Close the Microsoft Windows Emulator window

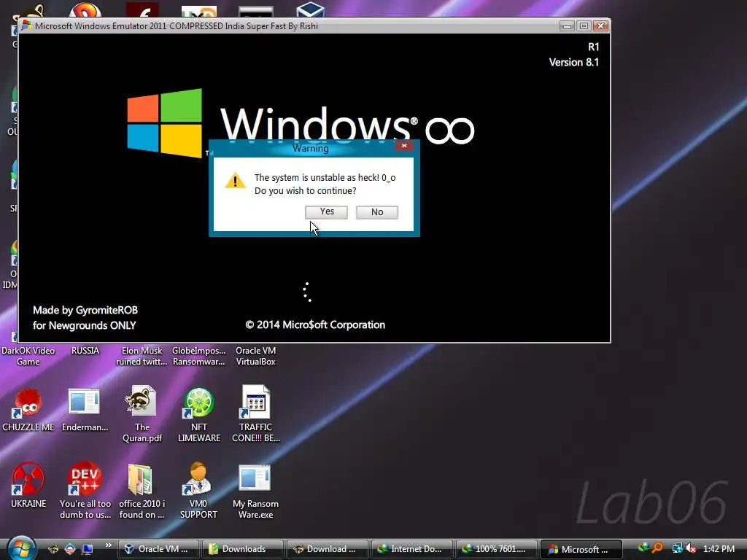tap(601, 26)
